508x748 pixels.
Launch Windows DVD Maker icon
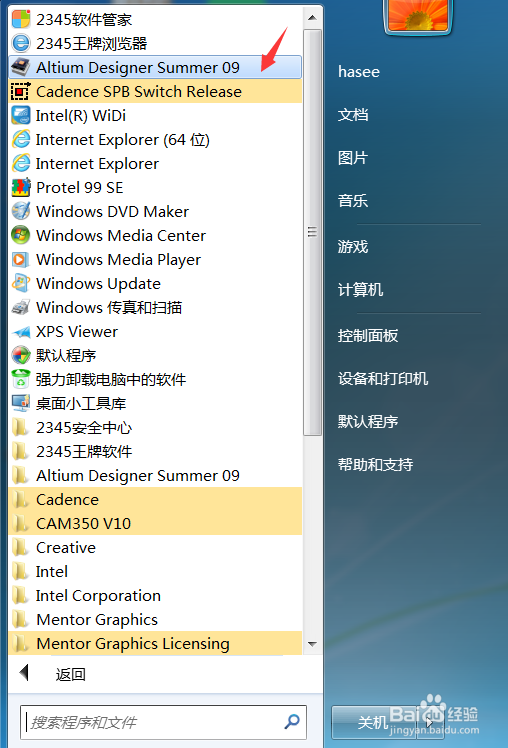click(x=21, y=211)
